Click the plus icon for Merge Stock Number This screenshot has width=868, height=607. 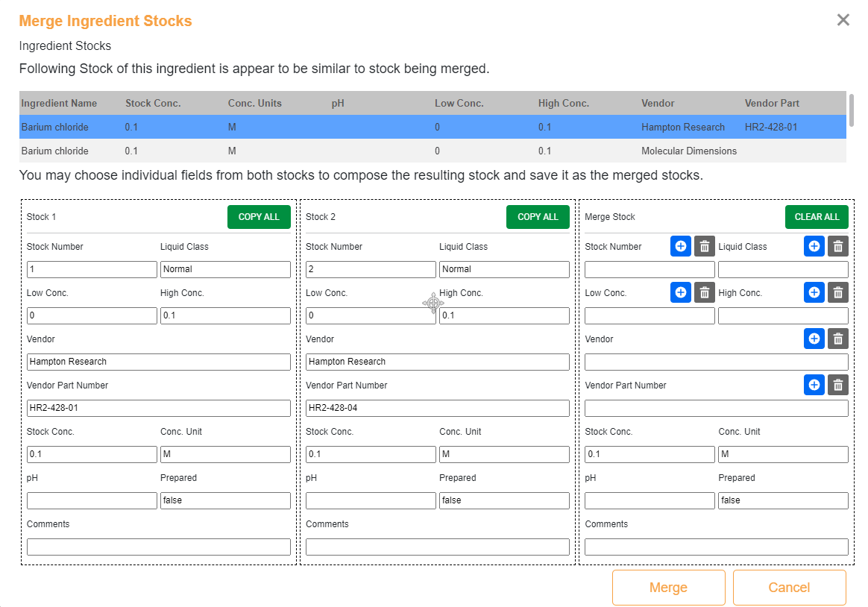(680, 246)
